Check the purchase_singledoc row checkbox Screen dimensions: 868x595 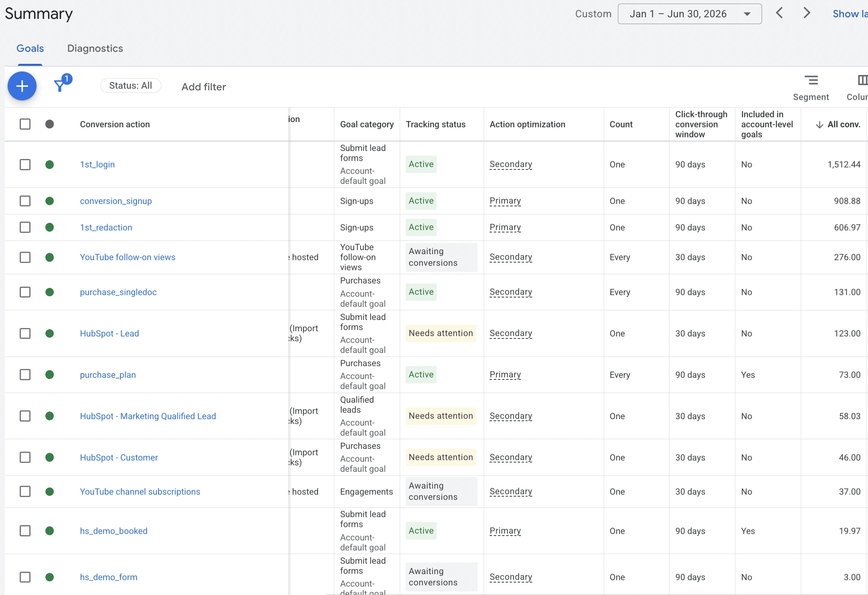point(25,292)
